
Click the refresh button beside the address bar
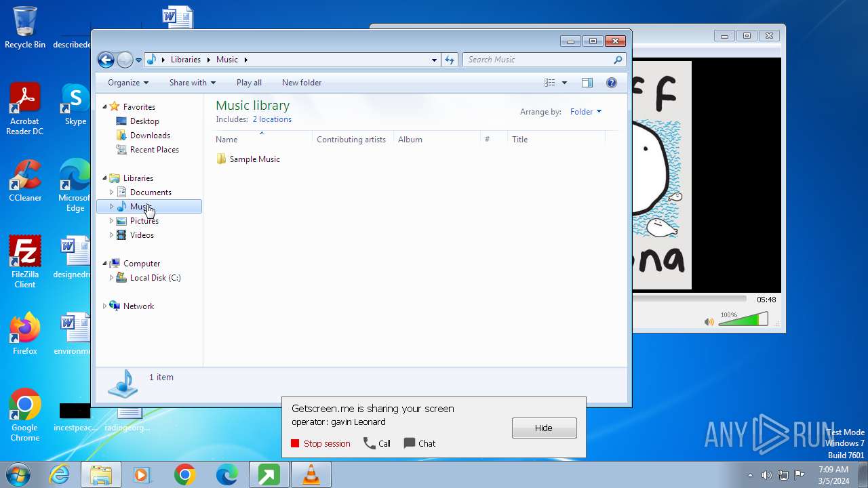(450, 60)
